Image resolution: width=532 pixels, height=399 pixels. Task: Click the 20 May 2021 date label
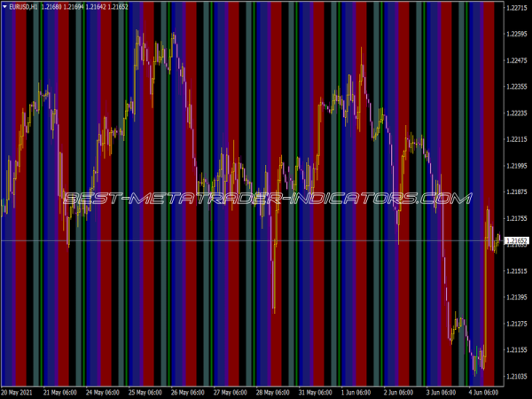point(20,391)
